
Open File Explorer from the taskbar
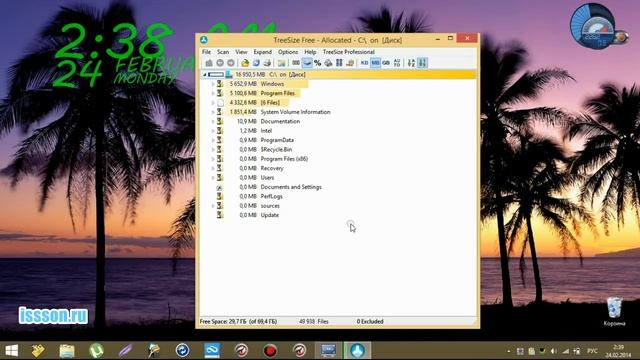[x=67, y=351]
